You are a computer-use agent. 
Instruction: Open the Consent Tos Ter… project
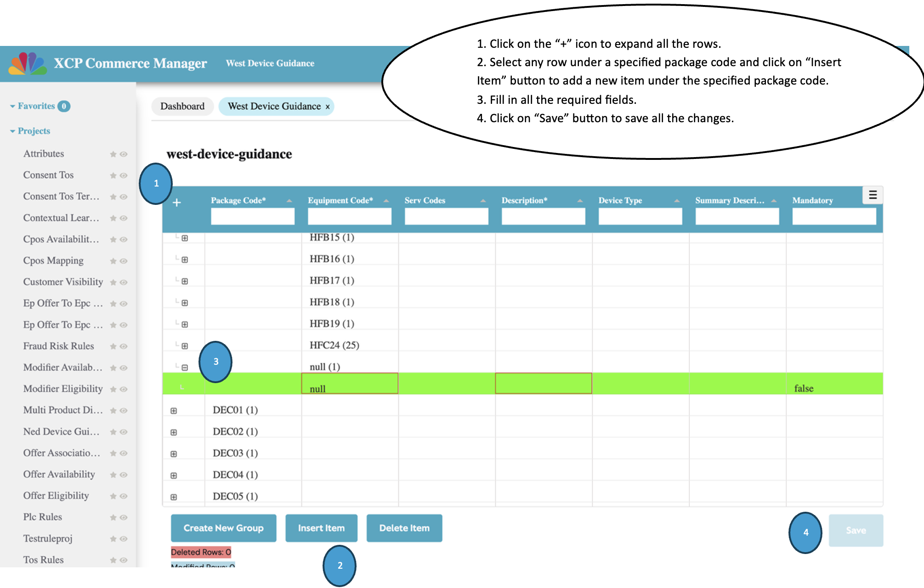tap(61, 196)
